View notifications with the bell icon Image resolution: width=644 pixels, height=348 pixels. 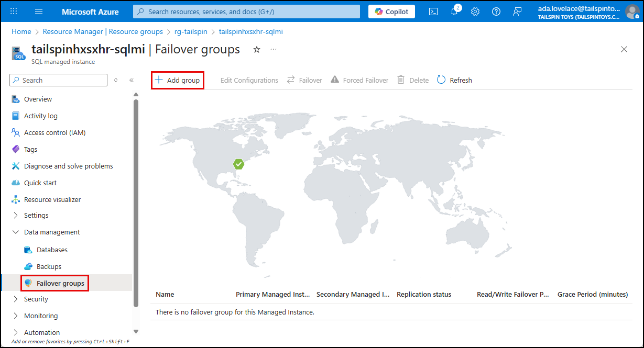pos(454,11)
